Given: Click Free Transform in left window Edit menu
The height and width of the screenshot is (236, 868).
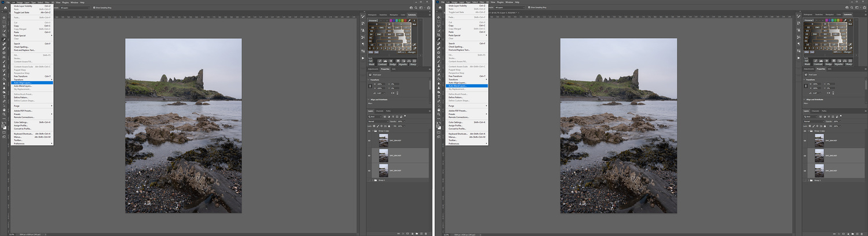Looking at the screenshot, I should 32,76.
